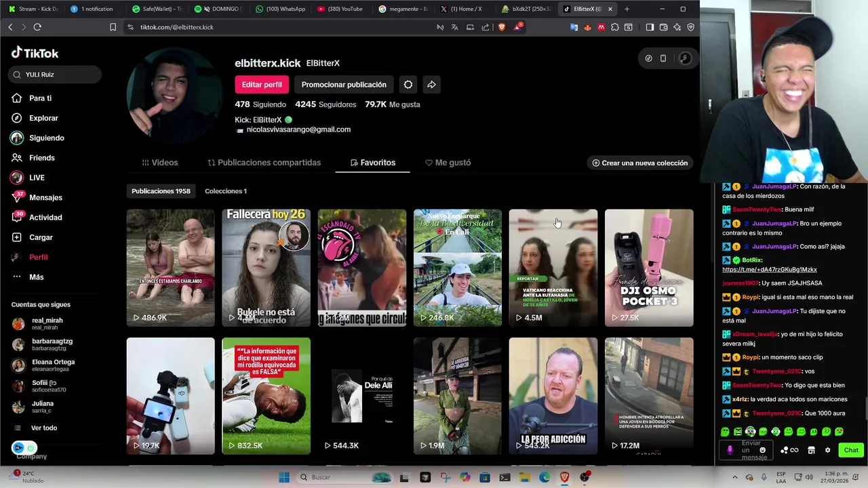Reload the page
The image size is (868, 488).
pos(37,27)
